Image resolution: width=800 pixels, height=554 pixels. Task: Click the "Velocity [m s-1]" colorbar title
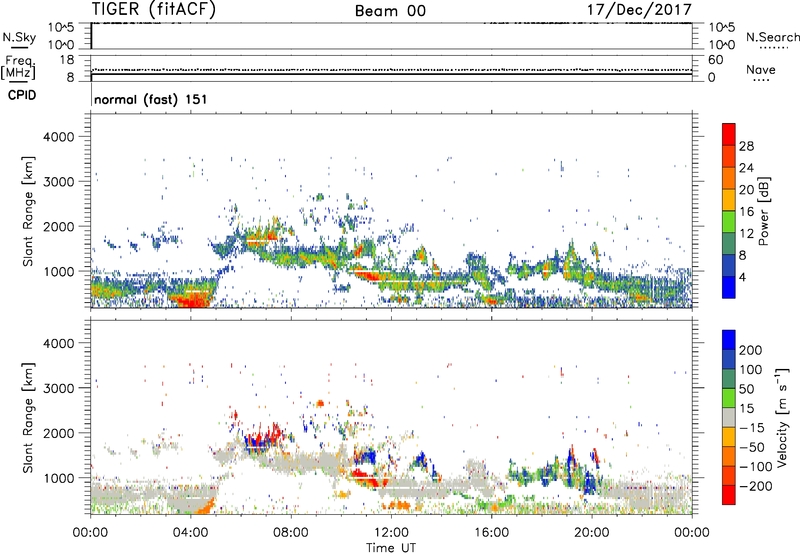[x=783, y=418]
